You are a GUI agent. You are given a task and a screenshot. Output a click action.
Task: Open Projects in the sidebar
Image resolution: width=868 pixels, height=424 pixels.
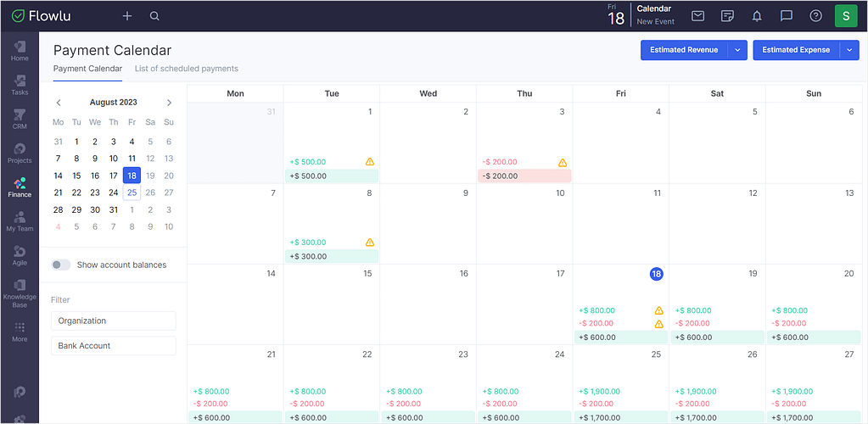pos(20,153)
